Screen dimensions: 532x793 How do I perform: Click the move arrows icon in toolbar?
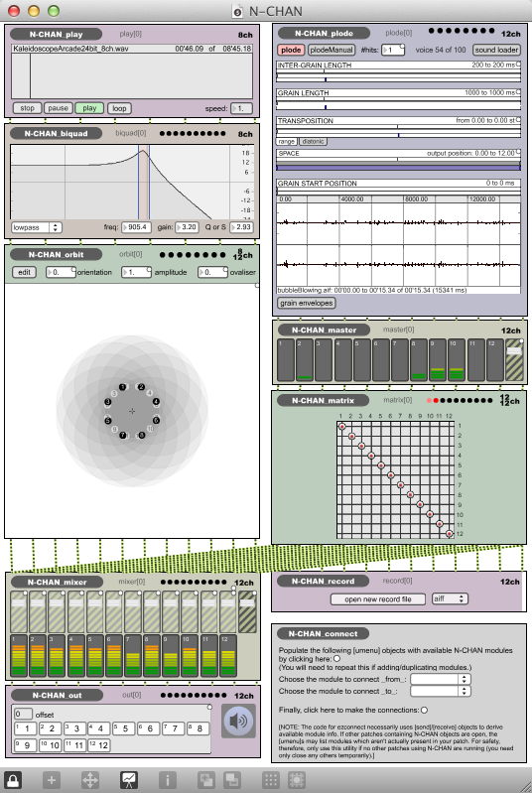(90, 779)
